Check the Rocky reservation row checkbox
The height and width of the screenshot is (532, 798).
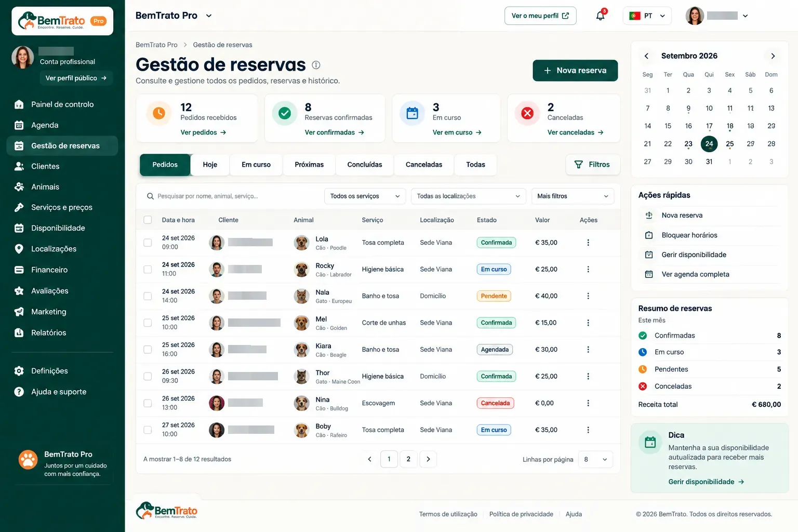[148, 269]
